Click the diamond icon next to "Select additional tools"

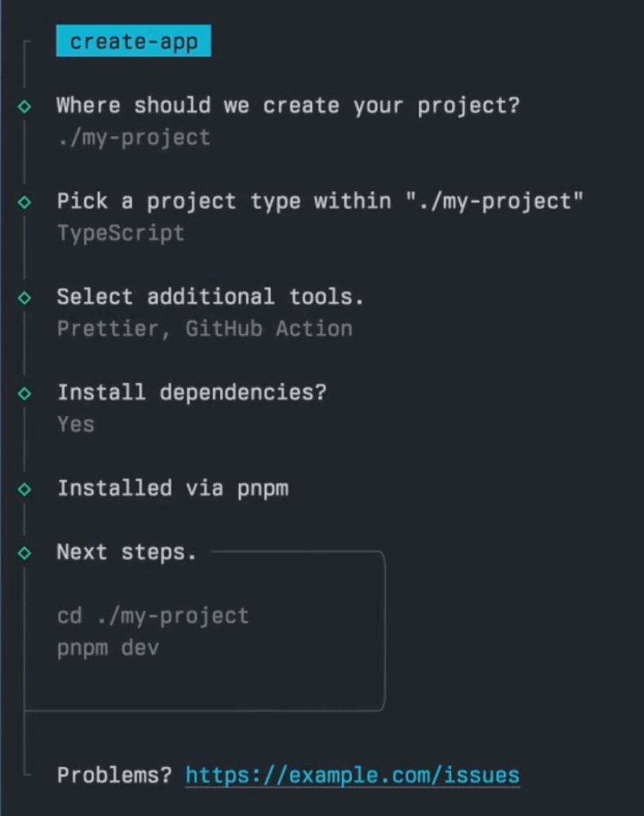click(24, 297)
